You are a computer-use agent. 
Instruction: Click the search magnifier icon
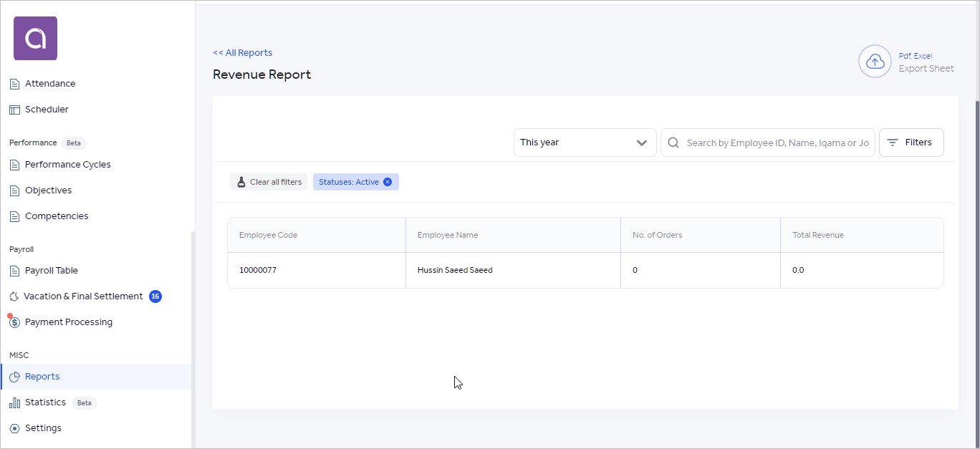click(673, 143)
